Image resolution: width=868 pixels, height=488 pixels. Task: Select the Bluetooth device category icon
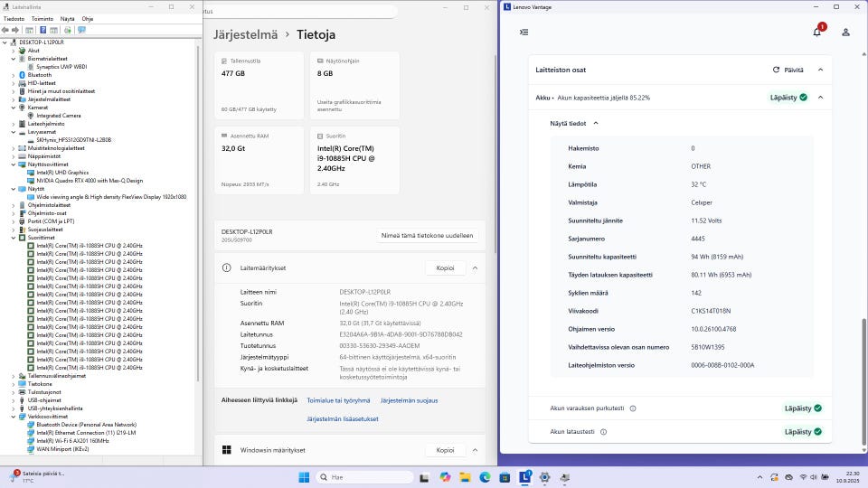point(22,75)
